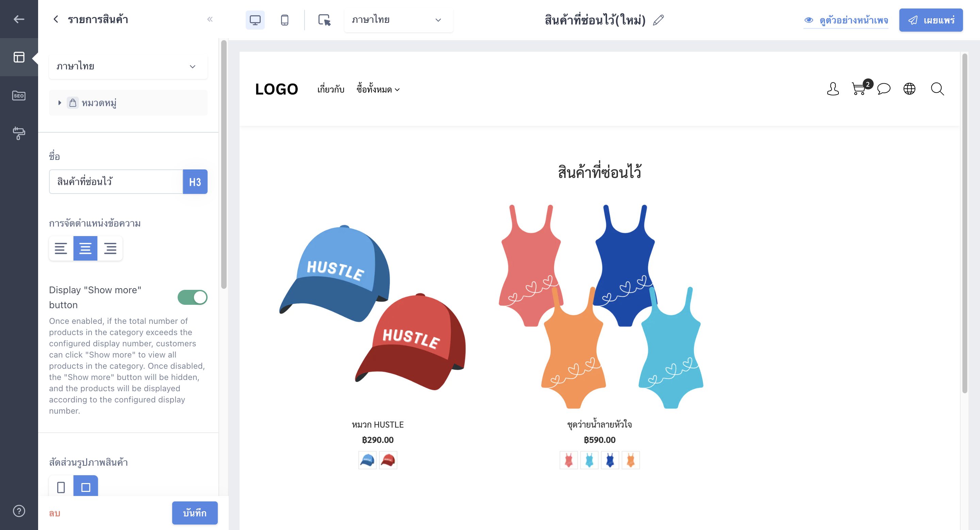980x530 pixels.
Task: Open the chat bubble icon
Action: pyautogui.click(x=884, y=89)
